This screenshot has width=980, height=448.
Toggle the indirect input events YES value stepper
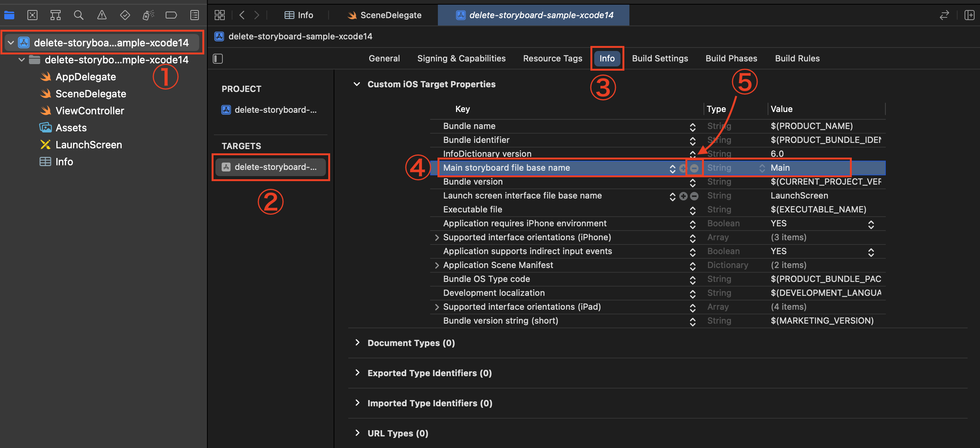point(871,252)
